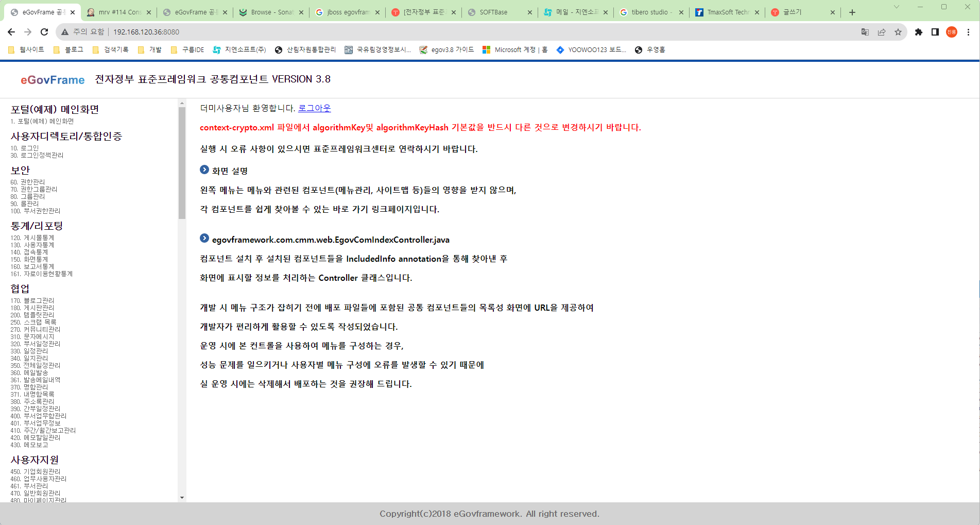Open 블로그 bookmark folder
Viewport: 980px width, 525px height.
coord(68,49)
